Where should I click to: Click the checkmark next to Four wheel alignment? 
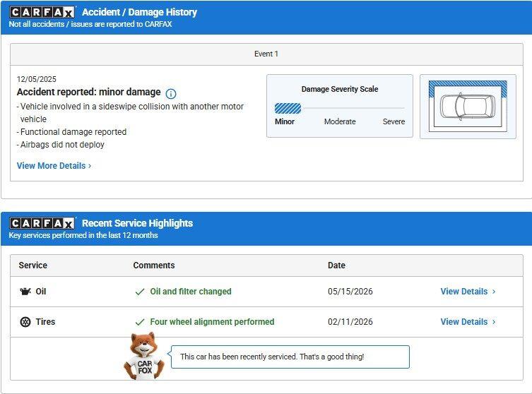[x=140, y=322]
